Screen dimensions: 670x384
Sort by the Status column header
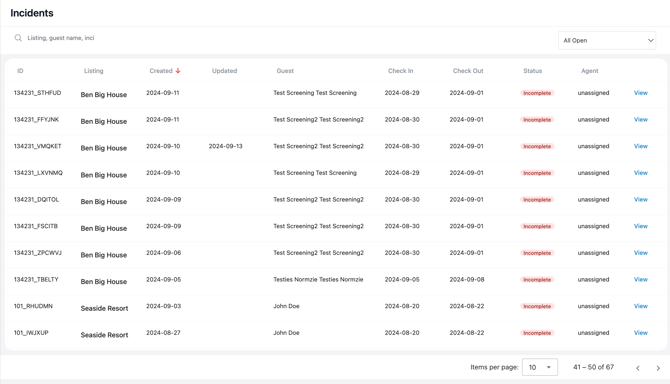[532, 71]
